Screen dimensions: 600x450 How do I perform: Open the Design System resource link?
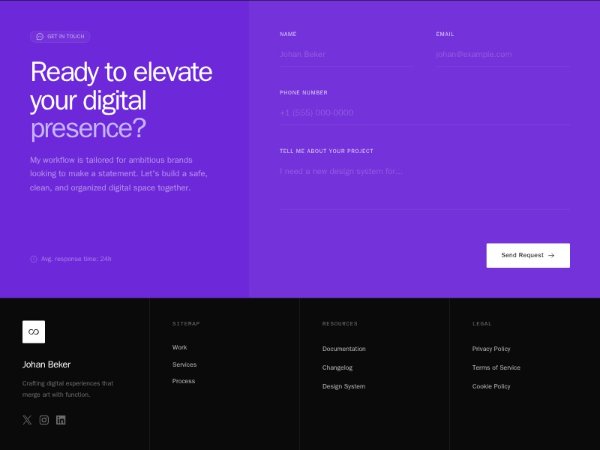tap(343, 386)
